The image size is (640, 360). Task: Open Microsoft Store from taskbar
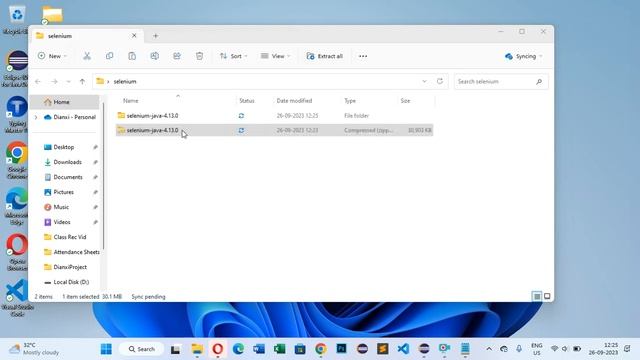pyautogui.click(x=300, y=349)
